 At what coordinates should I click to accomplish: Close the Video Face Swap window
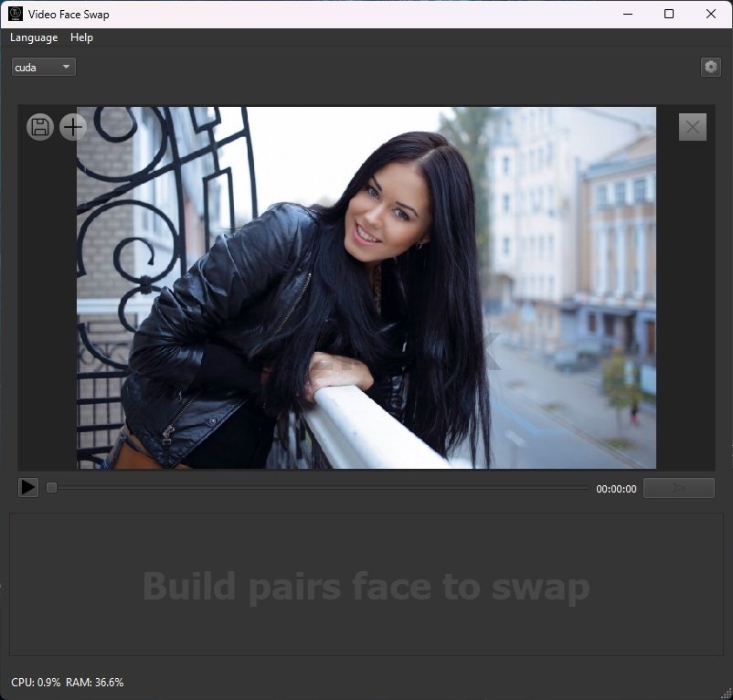coord(711,14)
